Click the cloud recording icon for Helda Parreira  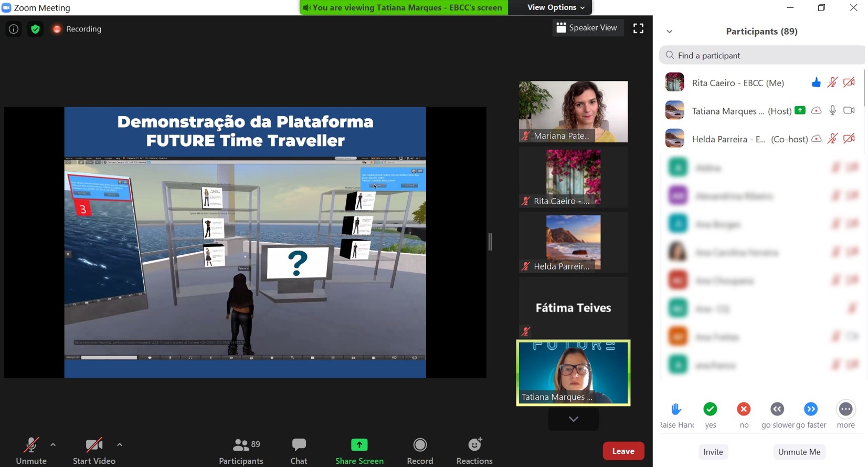pos(816,139)
